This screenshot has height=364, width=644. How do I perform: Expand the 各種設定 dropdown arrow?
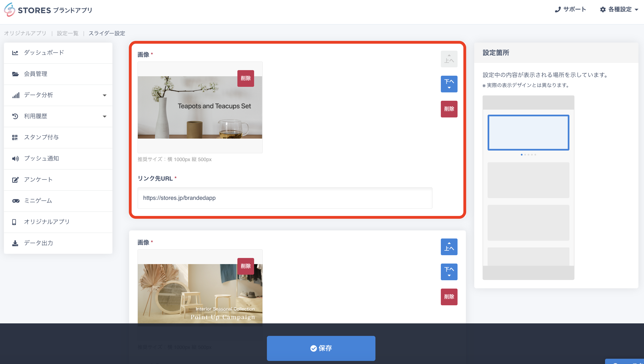(x=636, y=10)
